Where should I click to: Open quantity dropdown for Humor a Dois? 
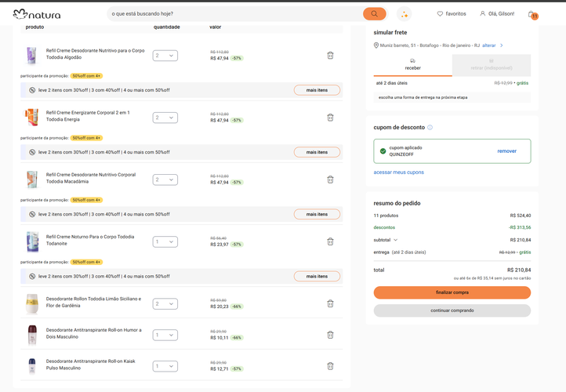pos(165,335)
